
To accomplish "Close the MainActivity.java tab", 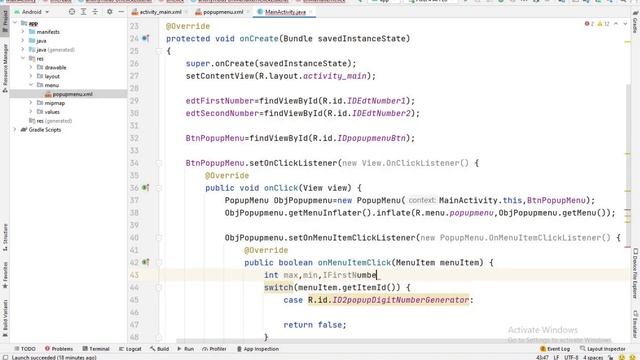I will [x=311, y=12].
